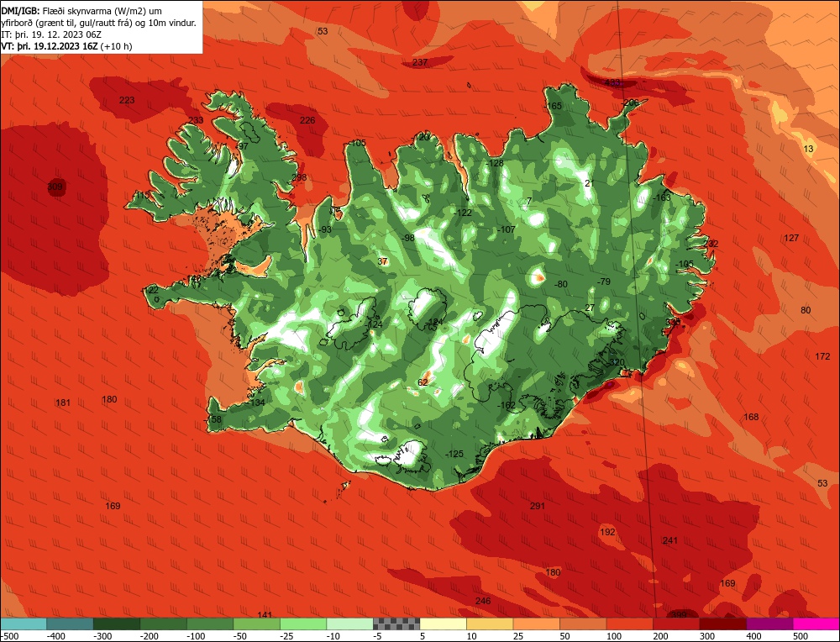Select the -107 value in central north
840x642 pixels.
(x=507, y=229)
